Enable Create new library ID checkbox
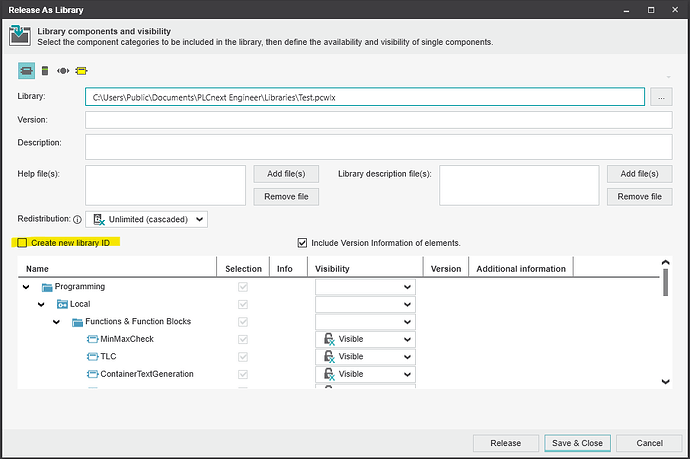Screen dimensions: 690x459 click(x=22, y=243)
